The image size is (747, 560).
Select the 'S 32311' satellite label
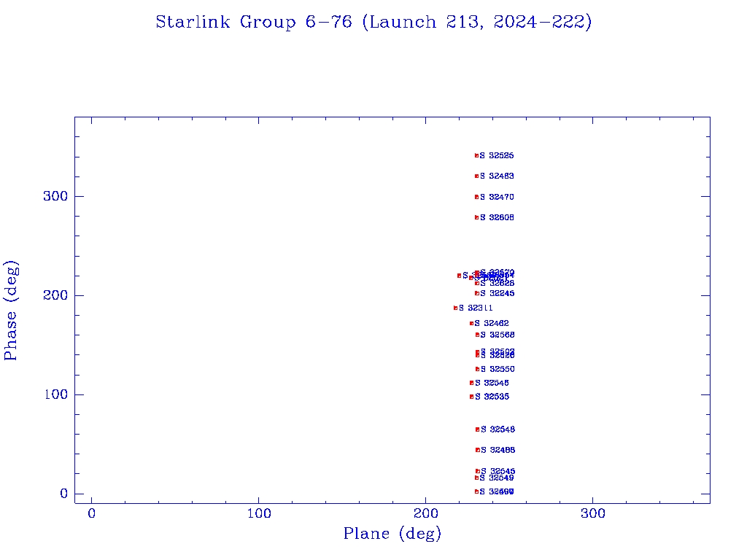(476, 308)
